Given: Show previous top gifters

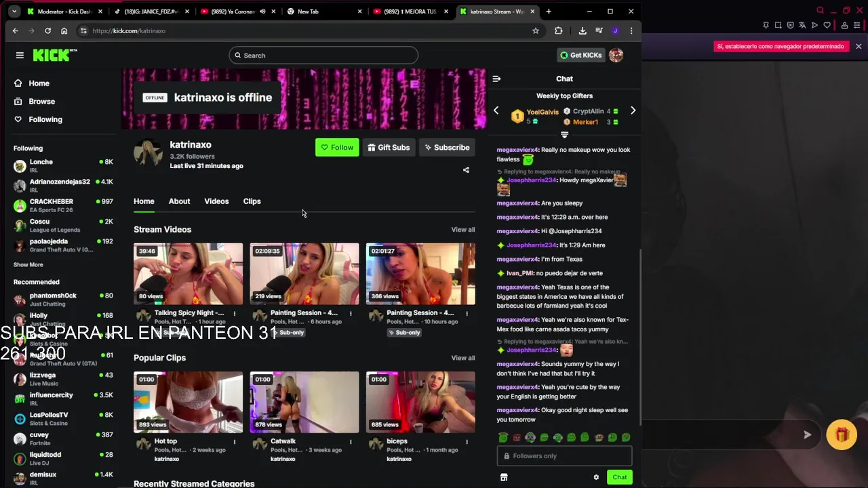Looking at the screenshot, I should [496, 110].
